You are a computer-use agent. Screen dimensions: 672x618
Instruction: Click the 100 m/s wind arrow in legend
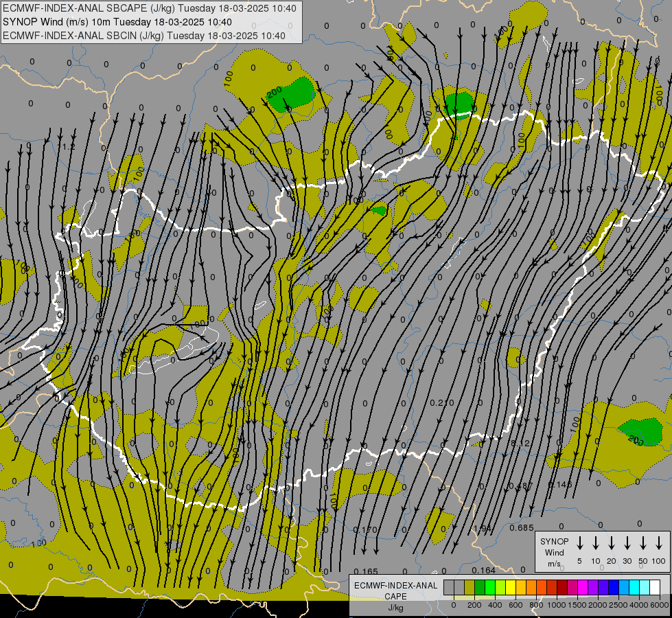(659, 543)
